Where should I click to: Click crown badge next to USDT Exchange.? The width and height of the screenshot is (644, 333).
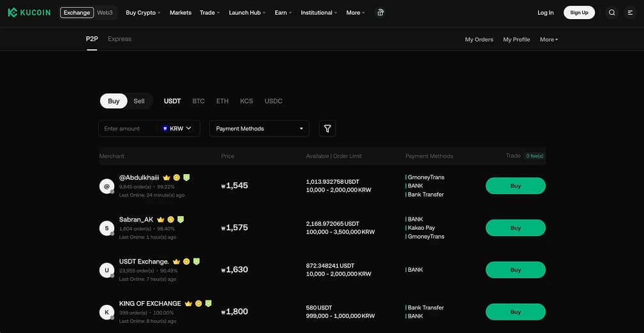pos(177,262)
